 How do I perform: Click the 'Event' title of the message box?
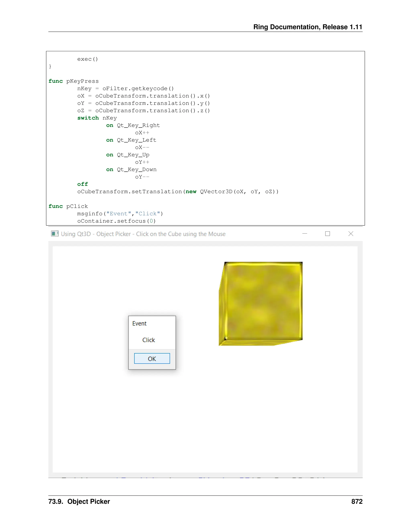click(139, 323)
